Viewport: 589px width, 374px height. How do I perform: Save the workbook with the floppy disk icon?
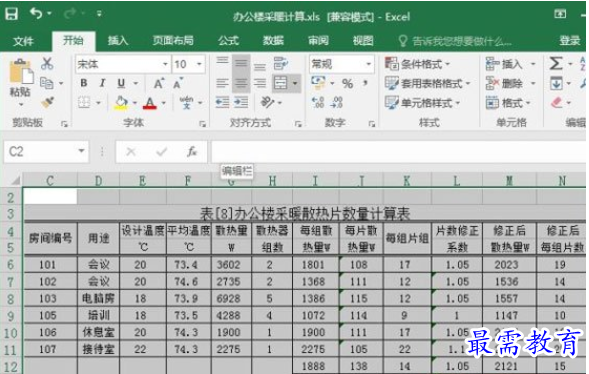coord(11,14)
